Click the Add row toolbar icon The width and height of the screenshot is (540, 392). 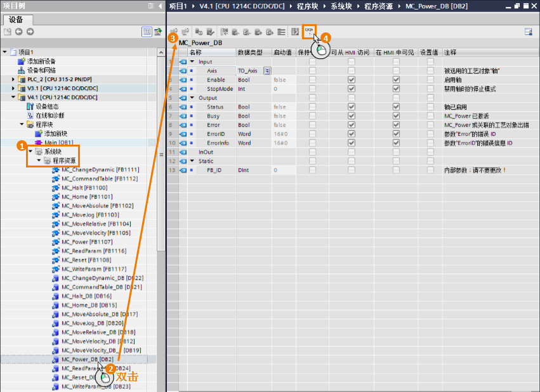(185, 32)
